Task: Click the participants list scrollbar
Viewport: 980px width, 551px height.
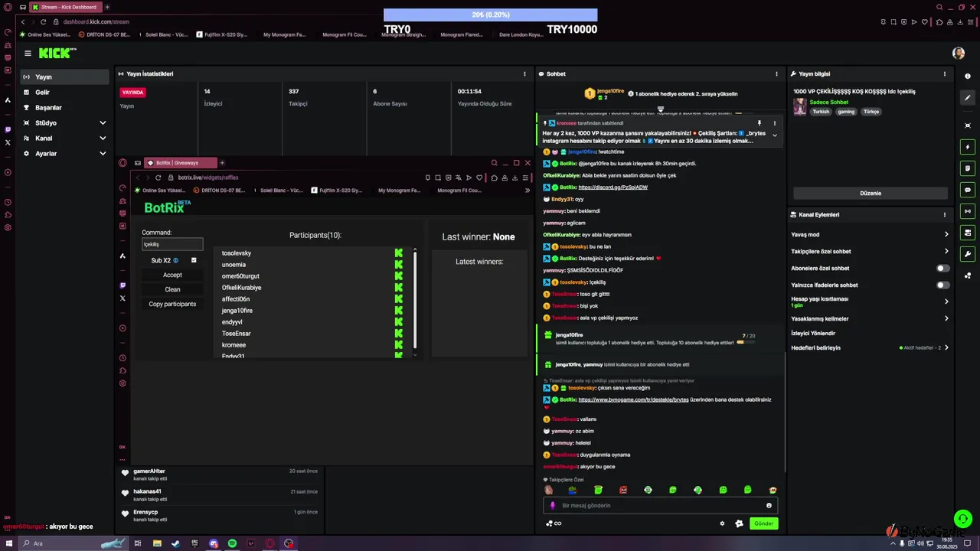Action: (x=415, y=298)
